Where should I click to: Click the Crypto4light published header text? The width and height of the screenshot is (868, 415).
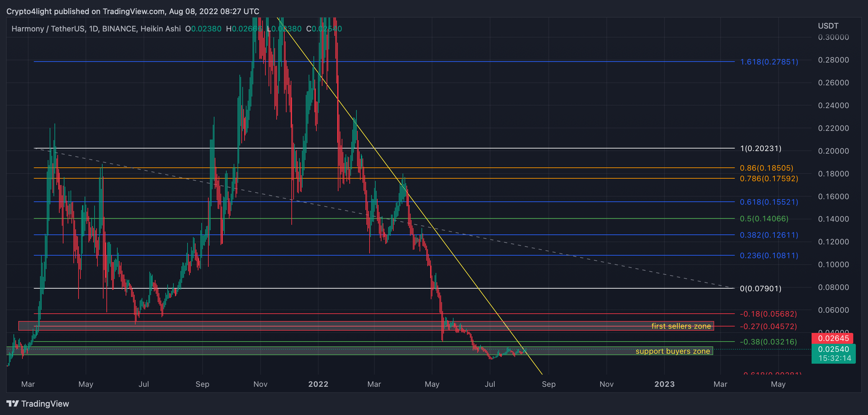point(133,12)
